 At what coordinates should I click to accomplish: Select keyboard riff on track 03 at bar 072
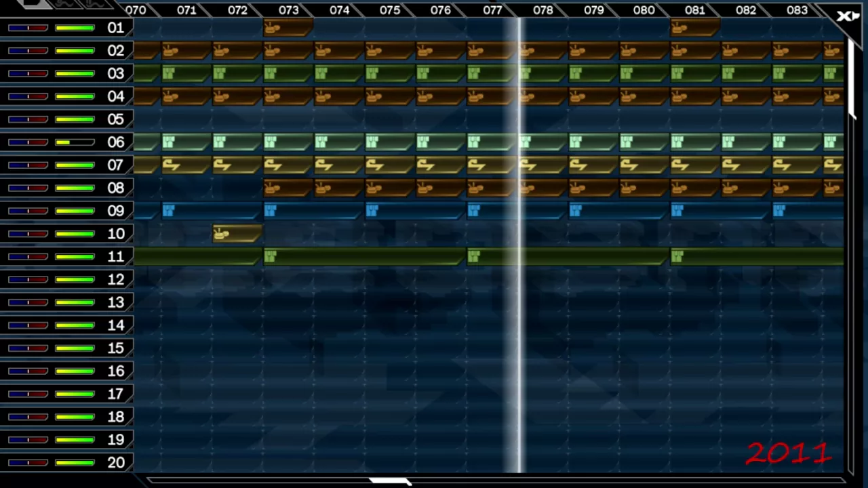(237, 73)
